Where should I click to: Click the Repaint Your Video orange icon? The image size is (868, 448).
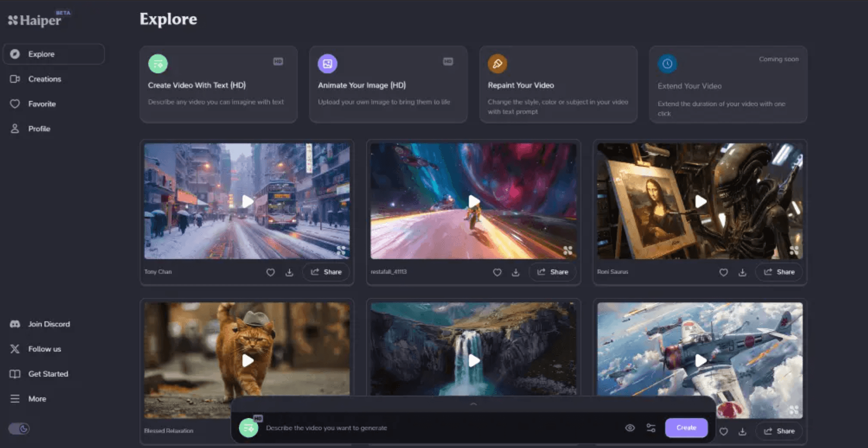(497, 64)
